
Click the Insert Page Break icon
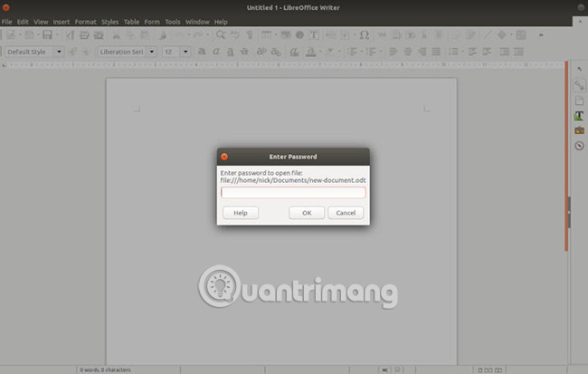[331, 35]
